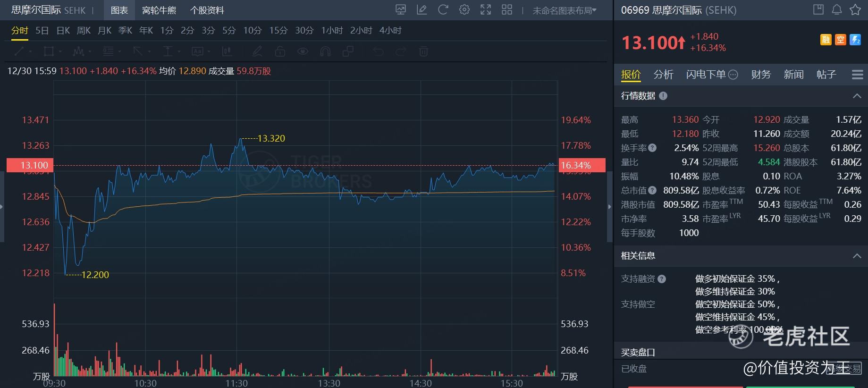868x388 pixels.
Task: Click the trash icon in drawing toolbar
Action: click(x=423, y=51)
